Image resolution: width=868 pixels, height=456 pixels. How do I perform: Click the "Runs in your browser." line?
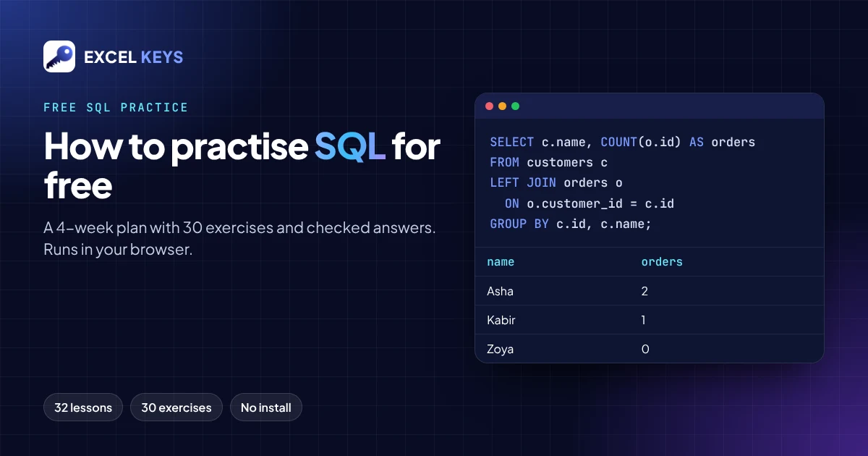tap(118, 250)
